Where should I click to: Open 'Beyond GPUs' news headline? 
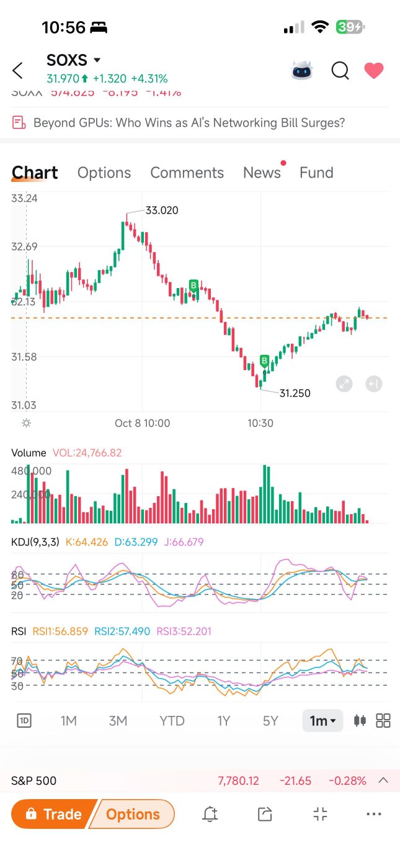189,123
